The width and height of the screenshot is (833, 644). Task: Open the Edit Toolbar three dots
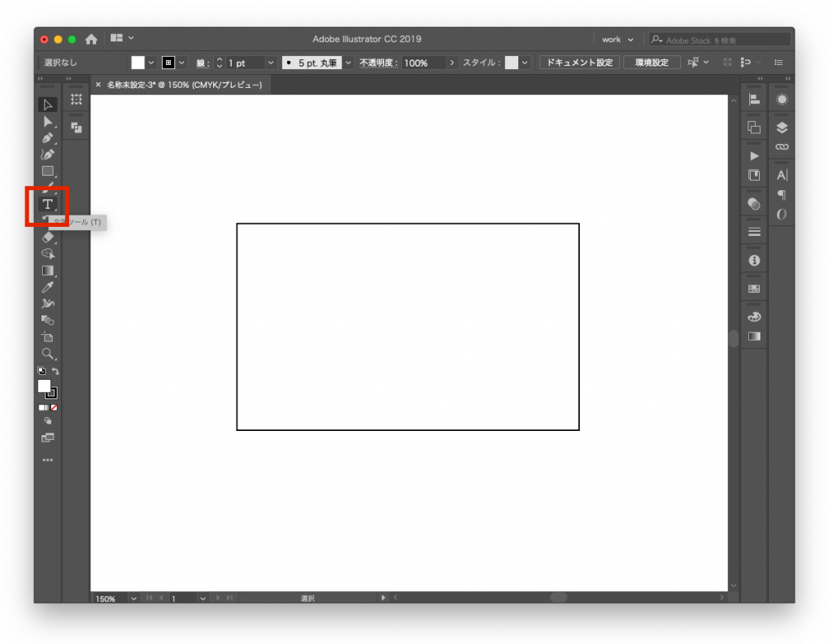tap(48, 459)
